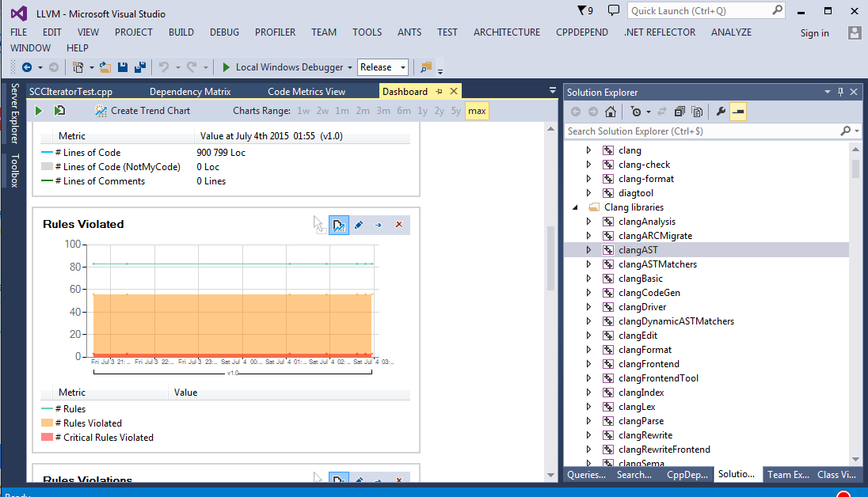Open Solution Explorer window position dropdown
The width and height of the screenshot is (868, 497).
pos(827,92)
